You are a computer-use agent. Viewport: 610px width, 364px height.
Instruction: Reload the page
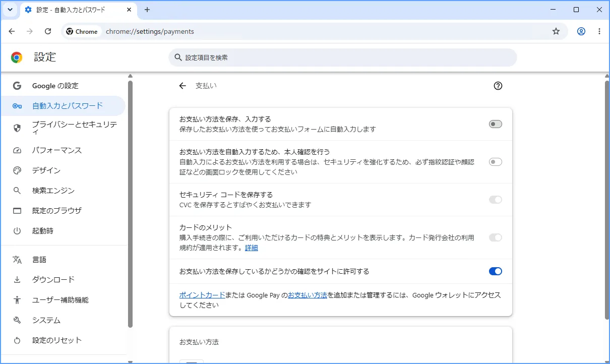tap(48, 31)
